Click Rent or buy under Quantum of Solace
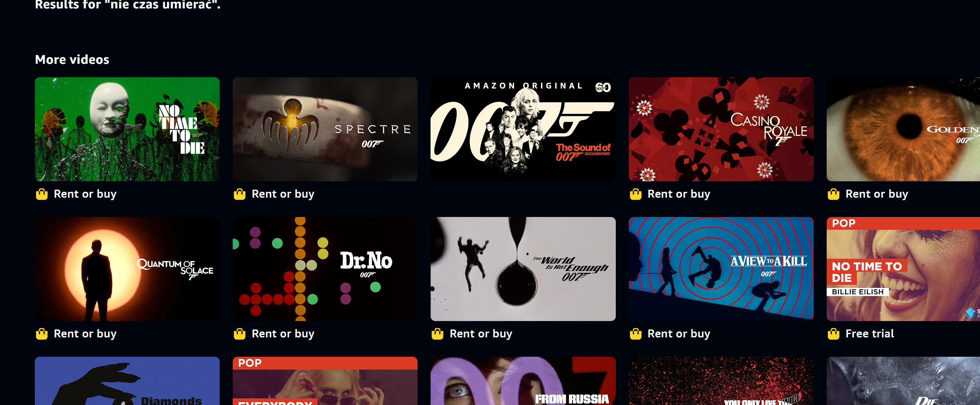The image size is (980, 405). click(85, 334)
